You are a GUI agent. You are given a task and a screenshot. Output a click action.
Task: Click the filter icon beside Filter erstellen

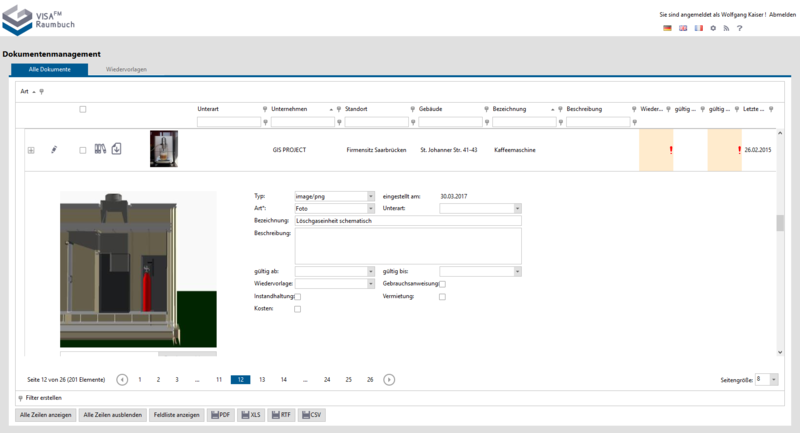[x=20, y=398]
